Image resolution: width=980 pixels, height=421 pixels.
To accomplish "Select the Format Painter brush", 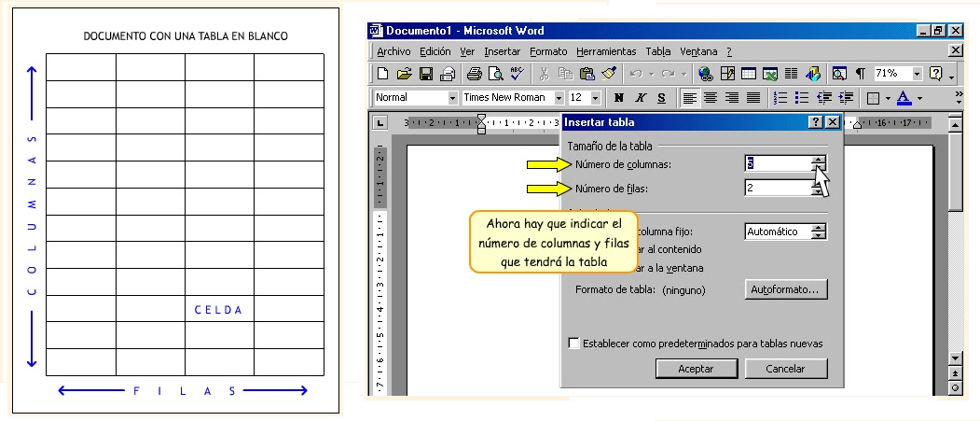I will (609, 74).
